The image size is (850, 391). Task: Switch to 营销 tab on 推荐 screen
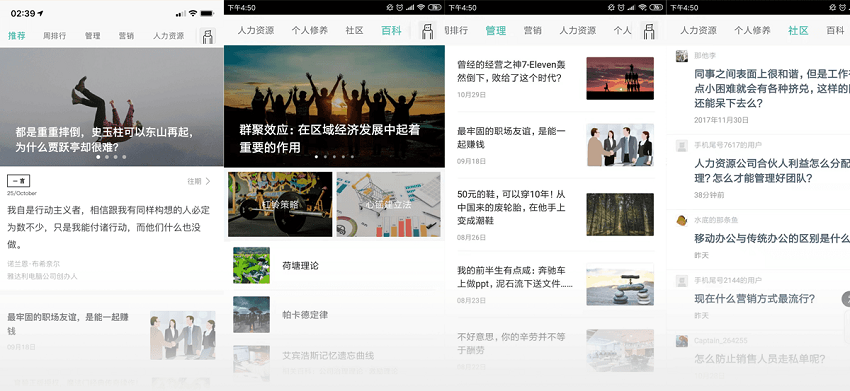tap(126, 36)
